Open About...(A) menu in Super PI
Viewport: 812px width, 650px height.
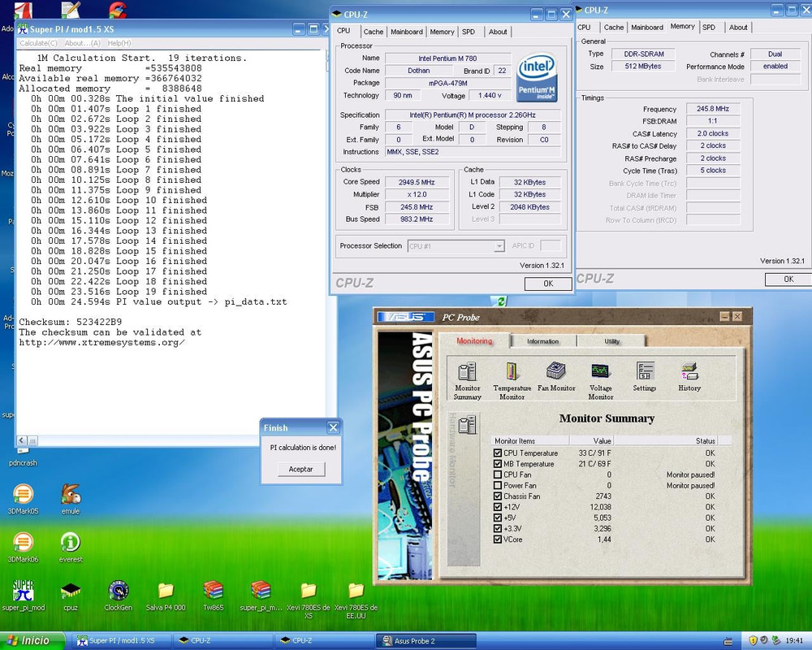point(82,43)
